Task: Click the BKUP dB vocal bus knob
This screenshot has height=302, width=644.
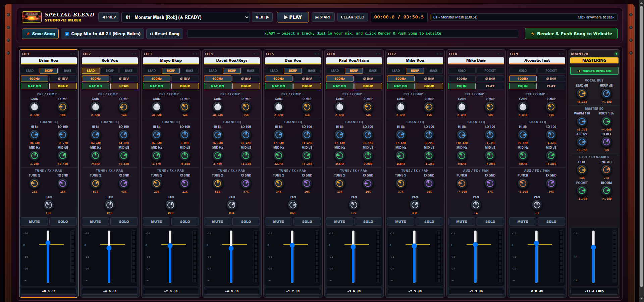Action: tap(606, 94)
